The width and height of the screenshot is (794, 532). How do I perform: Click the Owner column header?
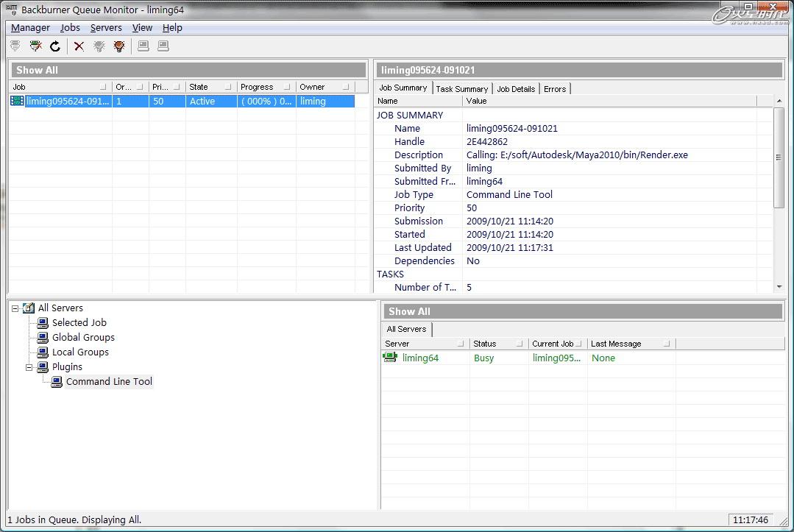click(x=325, y=87)
